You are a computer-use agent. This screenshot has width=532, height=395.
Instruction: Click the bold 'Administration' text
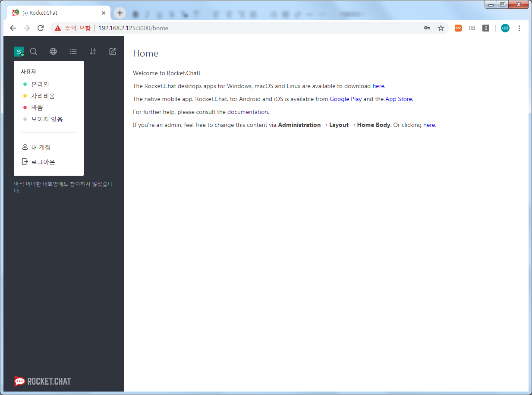tap(299, 125)
